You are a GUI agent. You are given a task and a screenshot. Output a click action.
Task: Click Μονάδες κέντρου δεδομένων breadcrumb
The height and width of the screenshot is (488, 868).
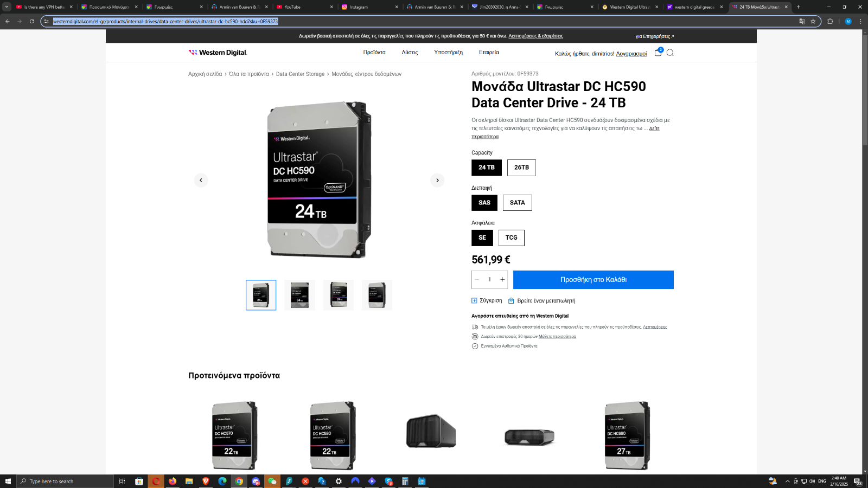coord(367,74)
